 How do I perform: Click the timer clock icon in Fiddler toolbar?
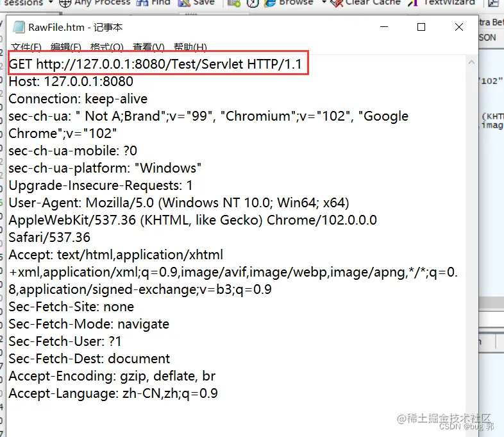(253, 3)
